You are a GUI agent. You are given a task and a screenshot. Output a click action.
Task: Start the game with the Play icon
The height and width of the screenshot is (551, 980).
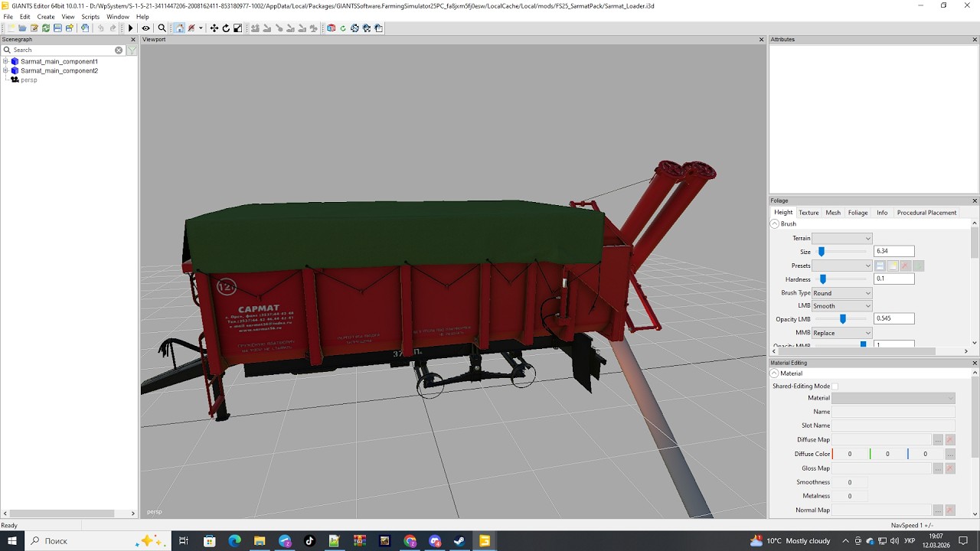pyautogui.click(x=131, y=28)
